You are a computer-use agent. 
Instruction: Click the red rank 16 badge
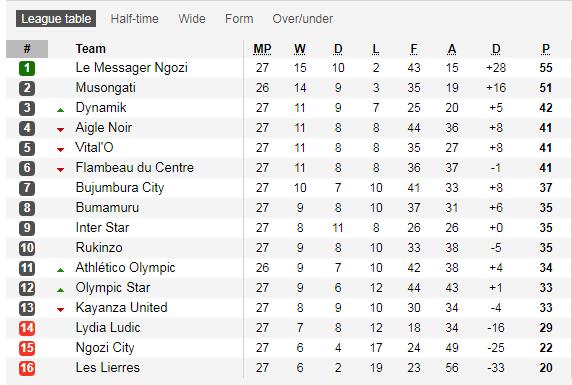(x=27, y=368)
